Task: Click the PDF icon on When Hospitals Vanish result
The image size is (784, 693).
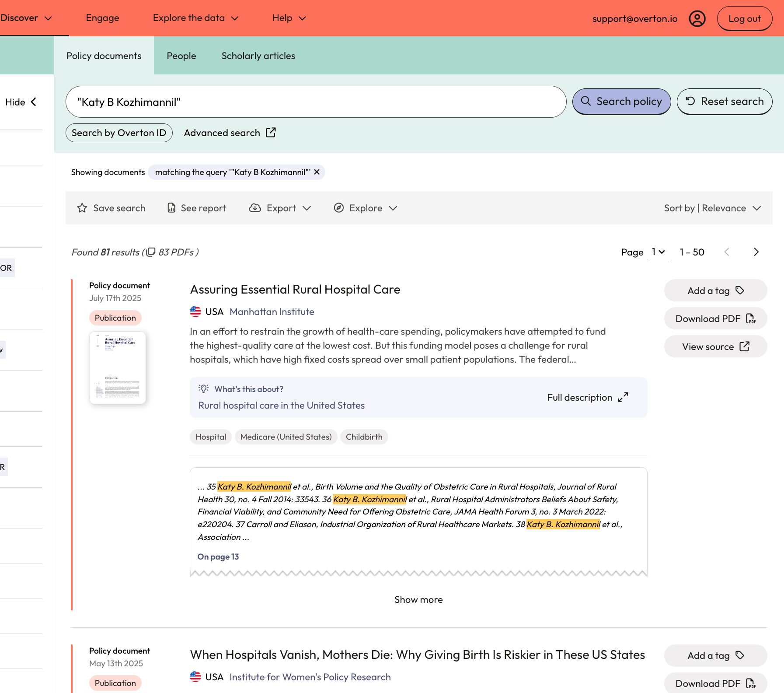Action: 750,683
